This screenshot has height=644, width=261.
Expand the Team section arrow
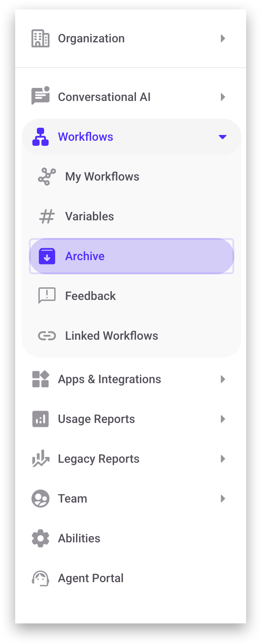pos(223,499)
